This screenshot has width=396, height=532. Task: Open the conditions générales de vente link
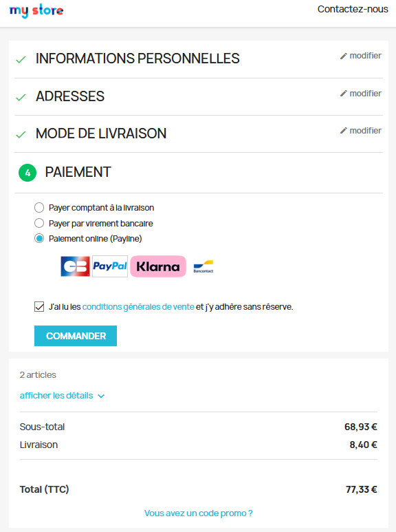138,307
